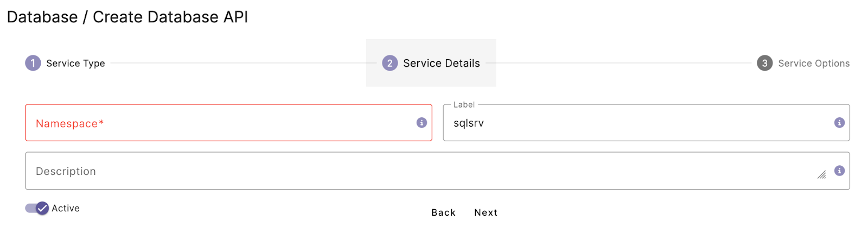Toggle the Active switch off

[37, 208]
